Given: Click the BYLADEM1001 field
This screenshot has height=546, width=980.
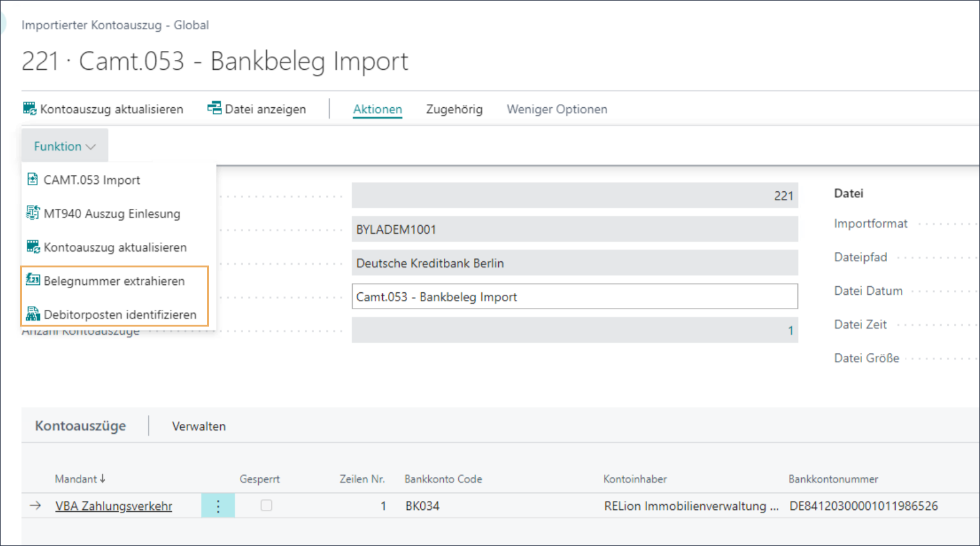Looking at the screenshot, I should click(575, 229).
